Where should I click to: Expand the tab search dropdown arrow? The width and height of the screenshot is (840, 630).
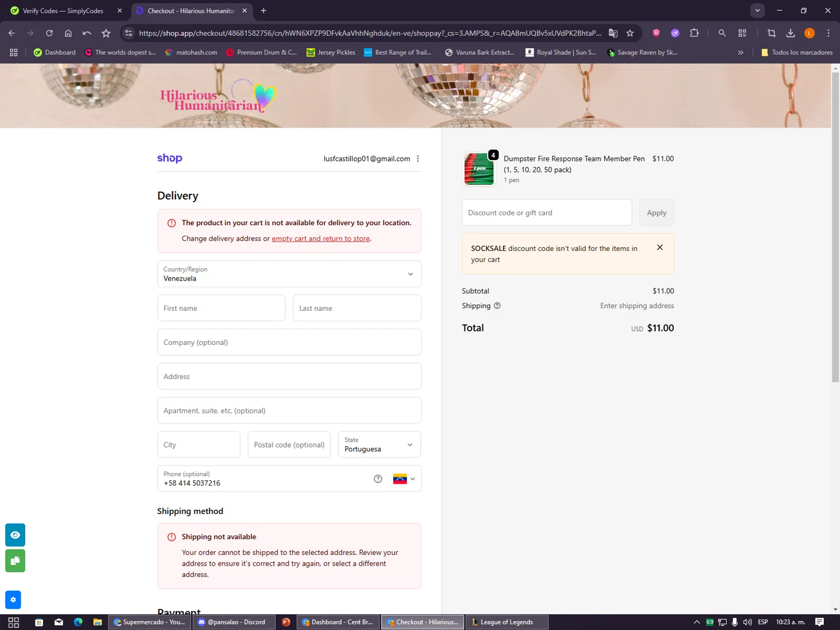tap(757, 11)
